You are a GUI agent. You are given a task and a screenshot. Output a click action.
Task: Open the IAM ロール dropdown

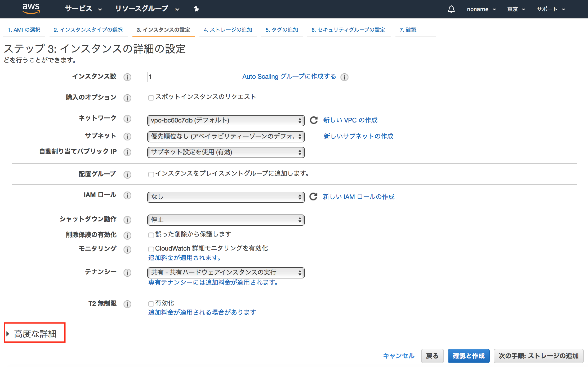(226, 197)
